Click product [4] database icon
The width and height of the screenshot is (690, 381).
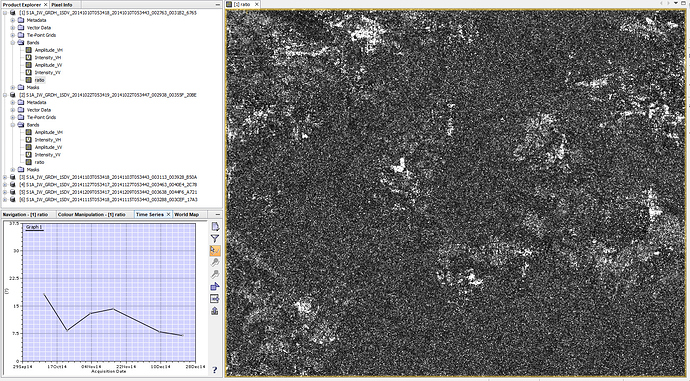coord(13,185)
